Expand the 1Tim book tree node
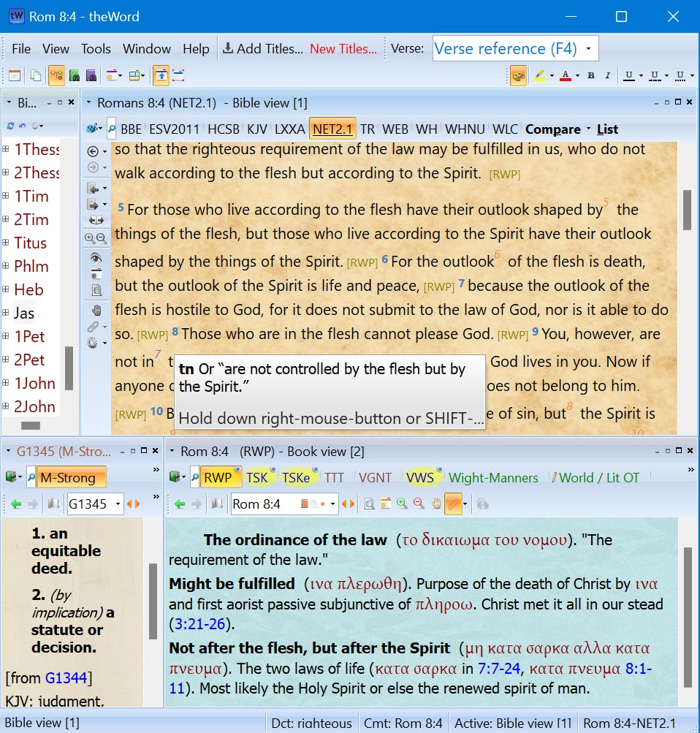The image size is (700, 733). coord(6,196)
